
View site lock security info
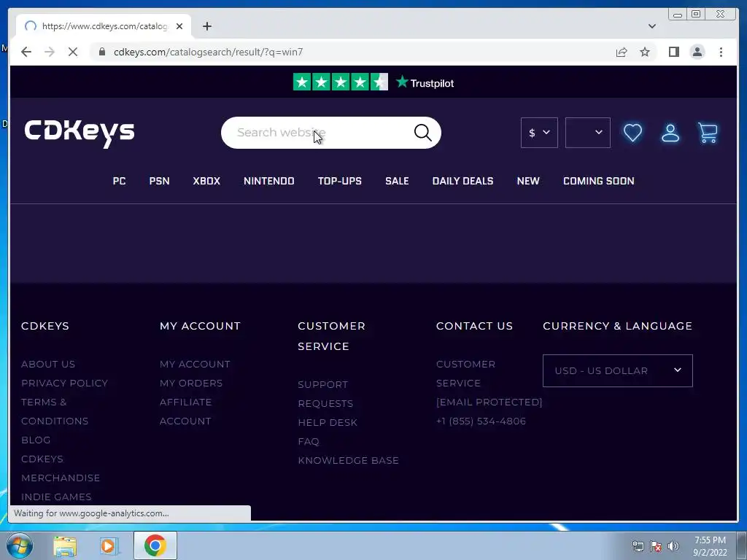[x=102, y=52]
